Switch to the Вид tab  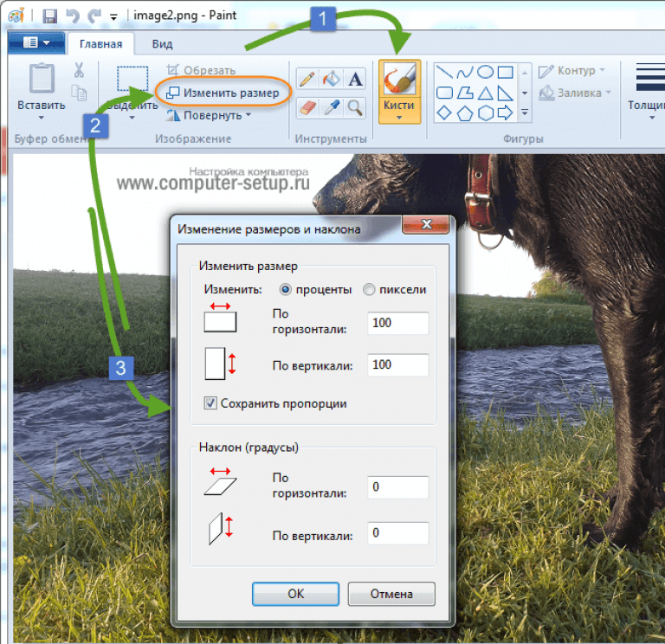162,43
